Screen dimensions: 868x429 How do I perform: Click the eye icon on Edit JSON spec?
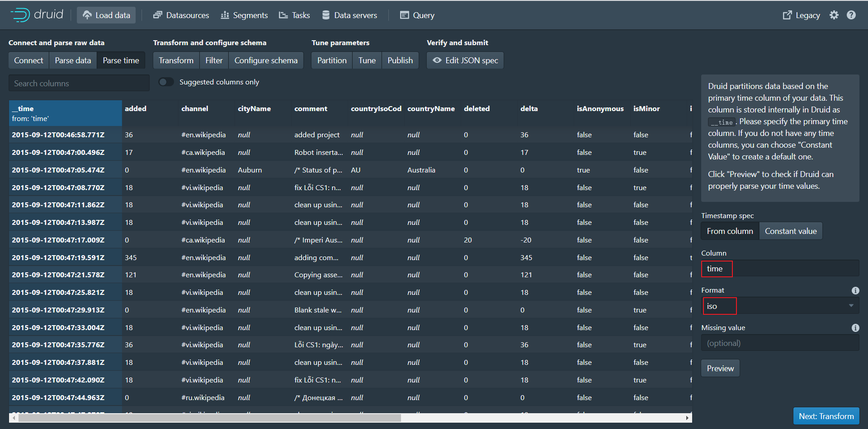pyautogui.click(x=437, y=60)
